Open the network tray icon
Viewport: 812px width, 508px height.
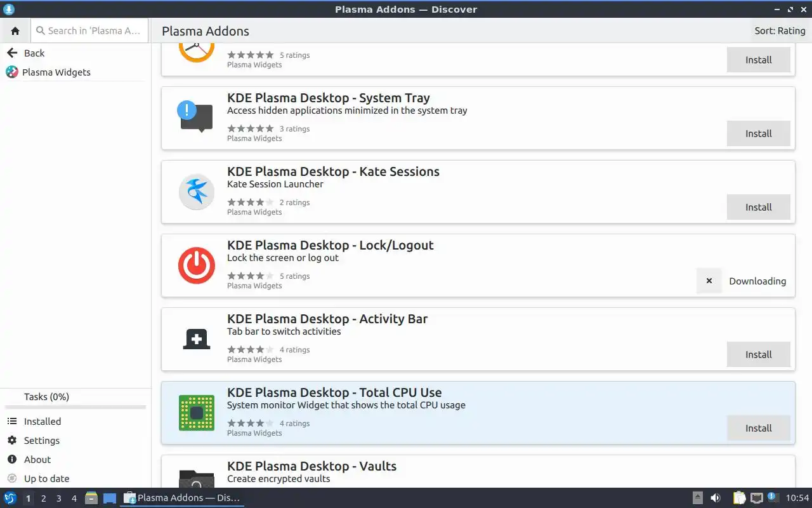tap(756, 498)
